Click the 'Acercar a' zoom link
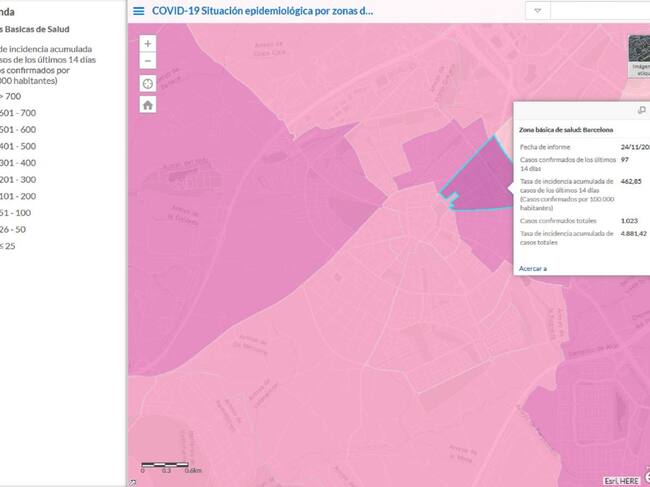The height and width of the screenshot is (487, 650). pos(533,268)
